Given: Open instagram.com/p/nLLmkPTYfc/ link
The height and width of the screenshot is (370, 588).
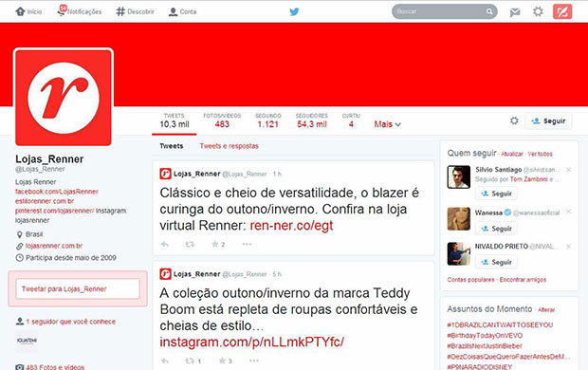Looking at the screenshot, I should click(x=251, y=342).
